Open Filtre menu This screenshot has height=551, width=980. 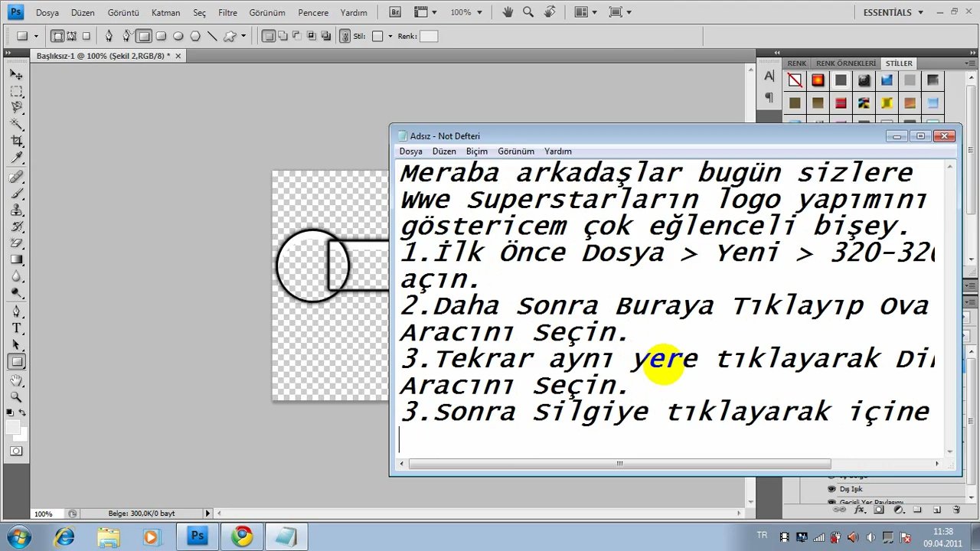pos(227,12)
